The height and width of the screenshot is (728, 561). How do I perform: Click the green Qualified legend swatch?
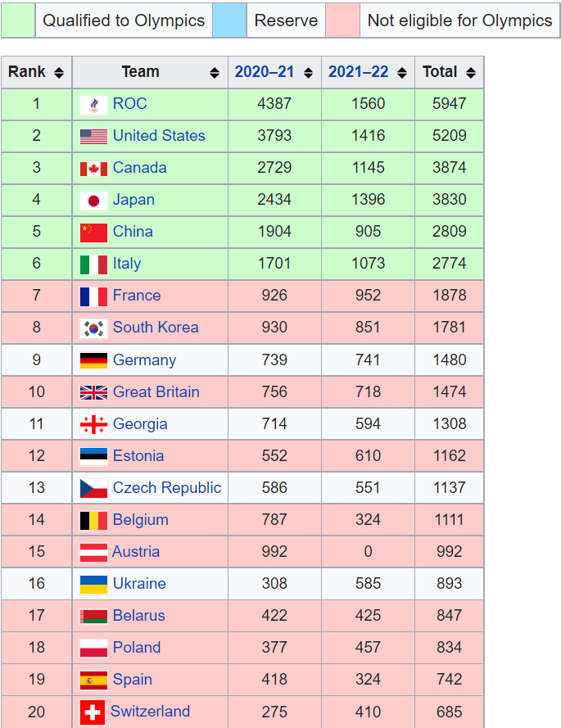[x=17, y=20]
